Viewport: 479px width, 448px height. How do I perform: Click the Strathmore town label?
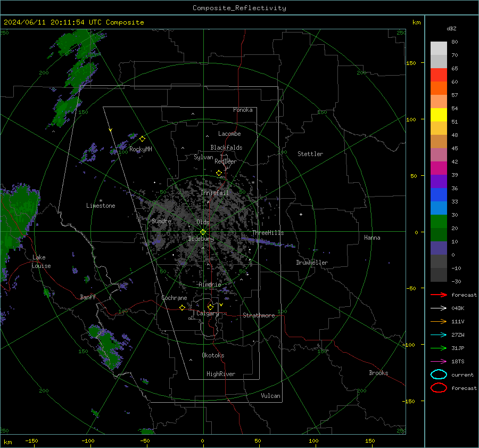[x=259, y=315]
